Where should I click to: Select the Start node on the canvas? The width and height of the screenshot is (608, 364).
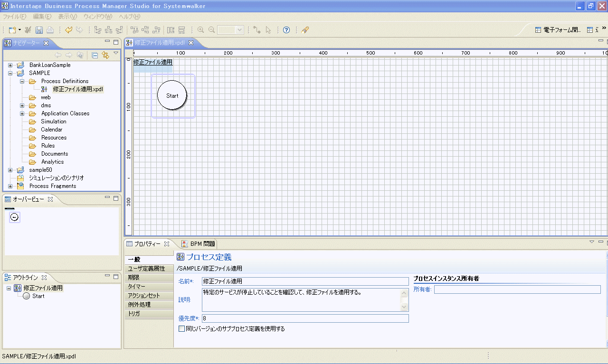(172, 95)
